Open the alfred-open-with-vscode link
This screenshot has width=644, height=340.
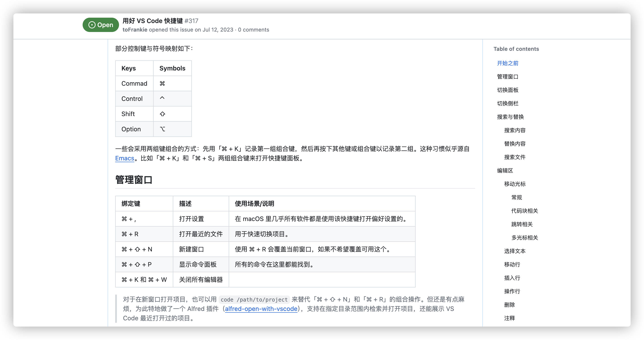[x=261, y=309]
